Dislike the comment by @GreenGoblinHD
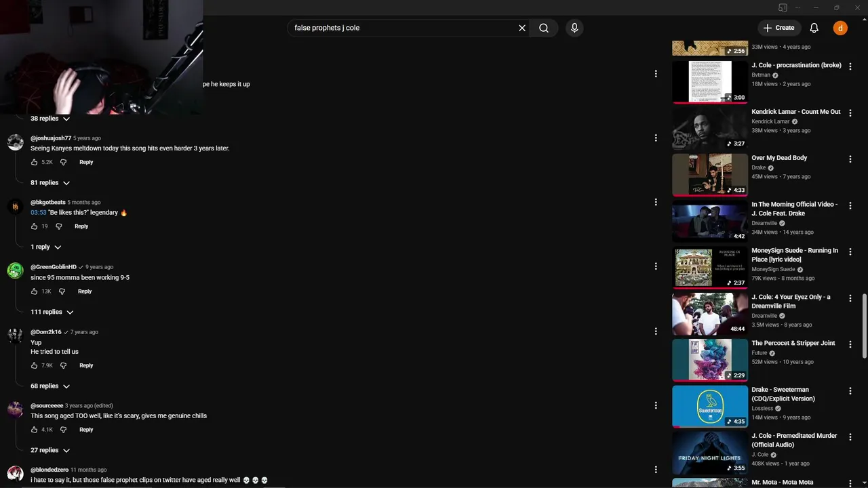868x488 pixels. [x=62, y=291]
